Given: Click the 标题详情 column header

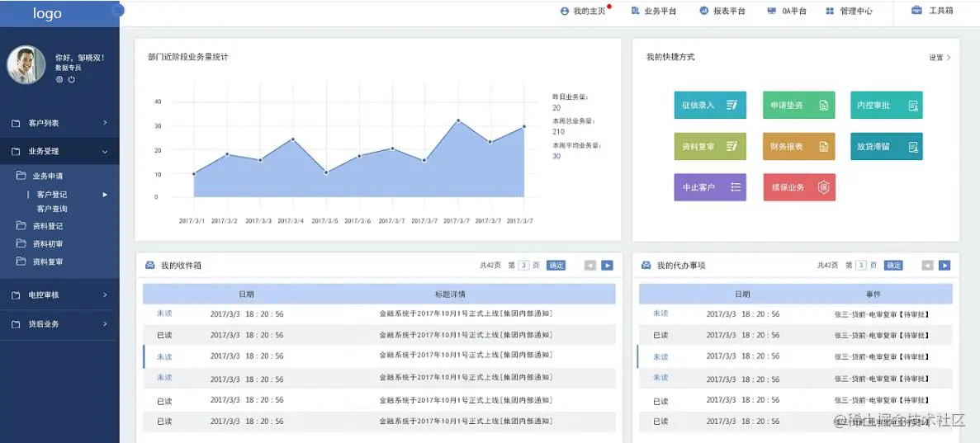Looking at the screenshot, I should tap(450, 294).
